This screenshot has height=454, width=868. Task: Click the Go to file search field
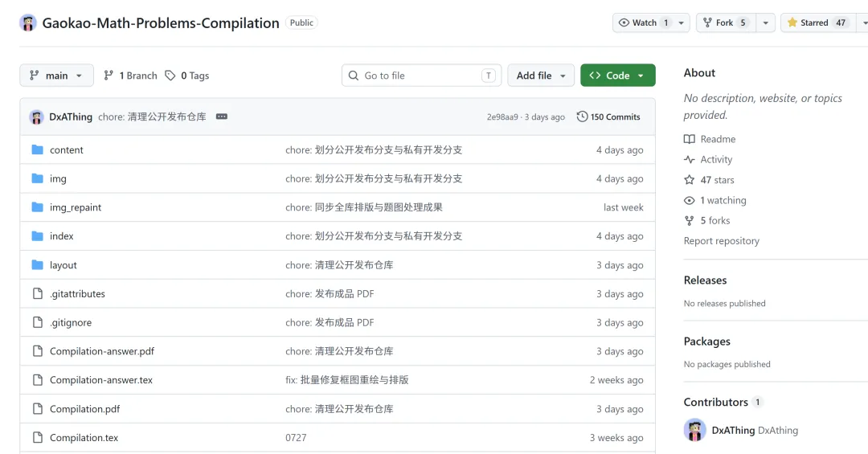click(x=422, y=76)
